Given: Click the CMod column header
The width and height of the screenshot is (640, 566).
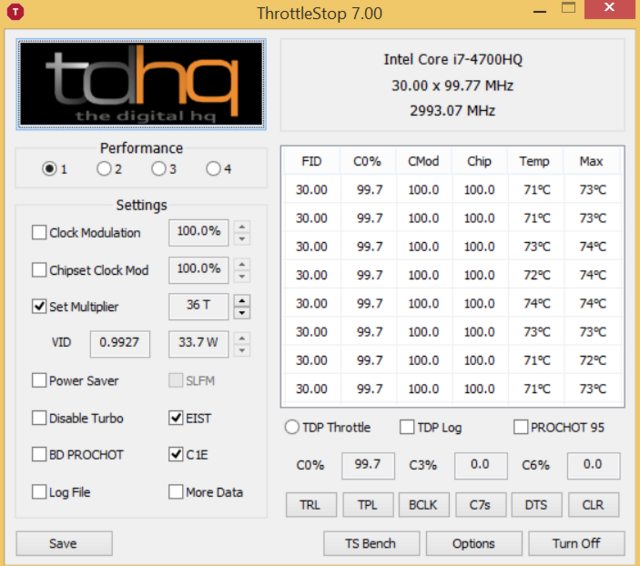Looking at the screenshot, I should (423, 161).
